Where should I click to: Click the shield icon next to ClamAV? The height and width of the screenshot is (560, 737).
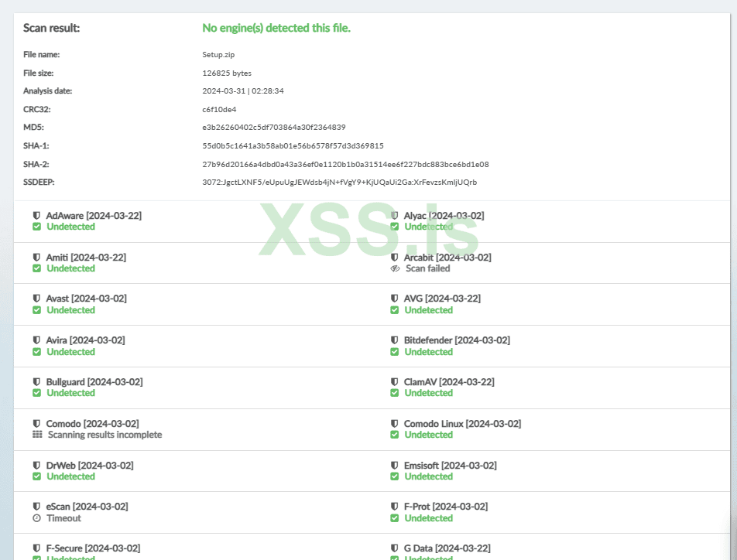coord(394,382)
